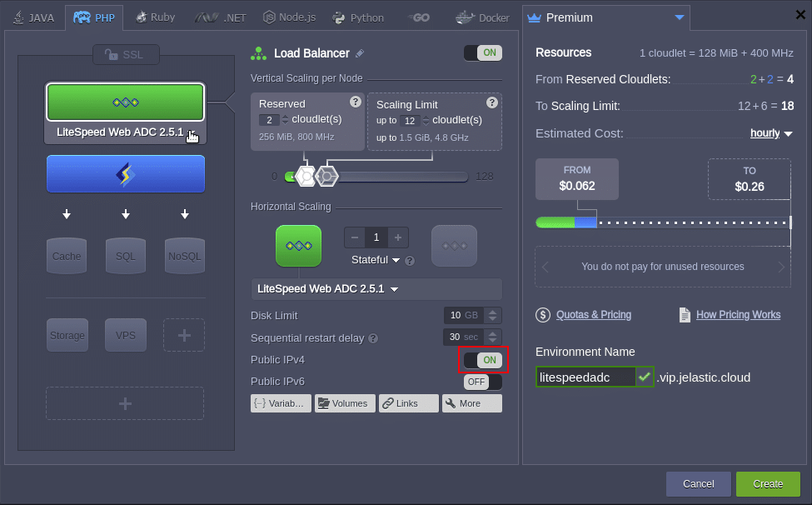812x505 pixels.
Task: Click the How Pricing Works document icon
Action: coord(685,314)
